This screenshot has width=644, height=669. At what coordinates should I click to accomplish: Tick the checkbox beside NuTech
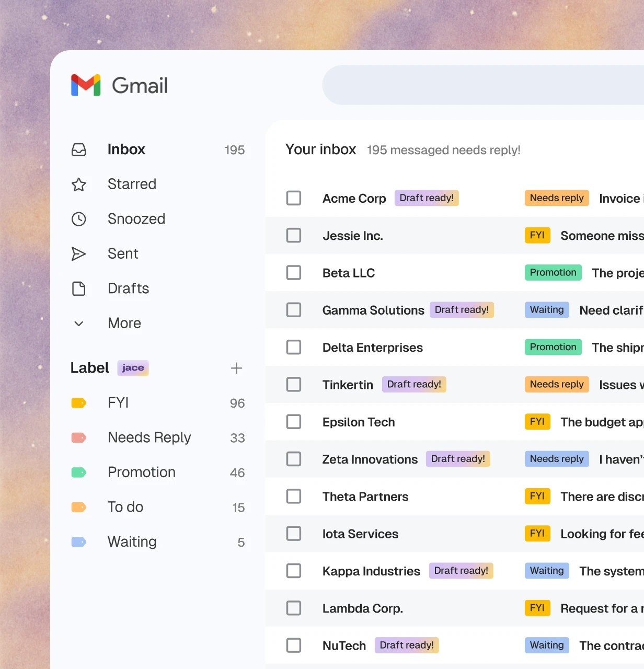294,645
